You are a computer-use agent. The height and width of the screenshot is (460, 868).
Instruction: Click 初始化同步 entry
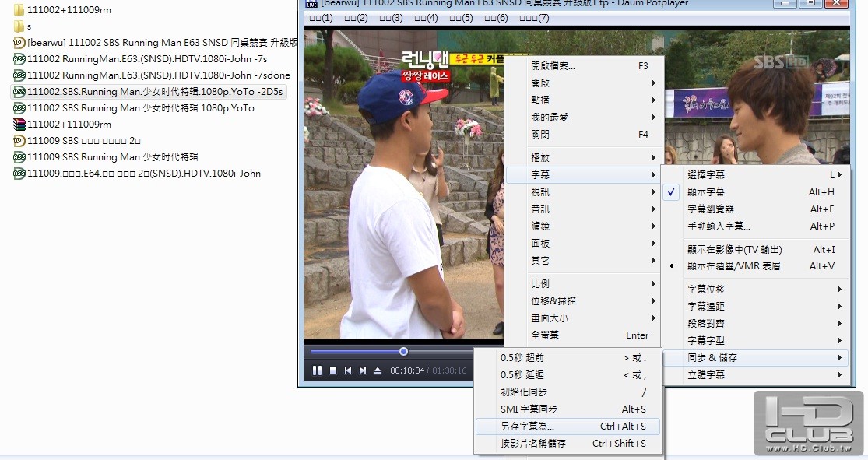coord(568,392)
